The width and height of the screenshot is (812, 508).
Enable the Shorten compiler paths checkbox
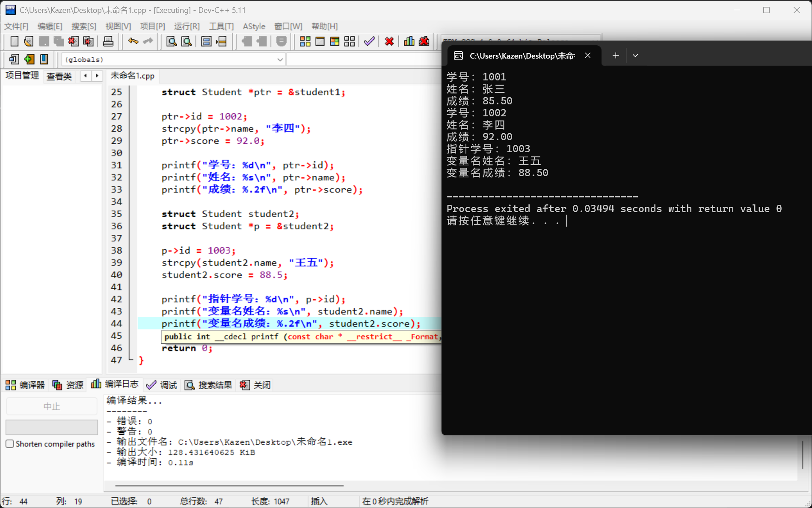click(x=10, y=443)
